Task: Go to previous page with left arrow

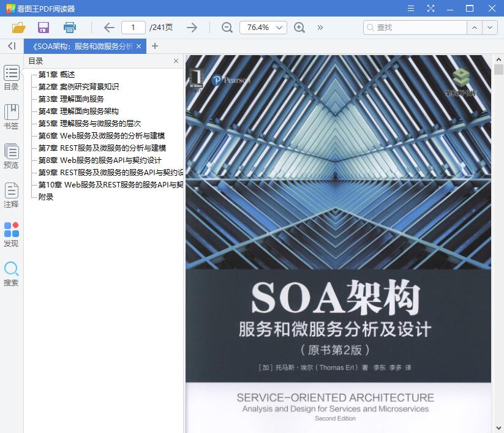Action: click(109, 28)
